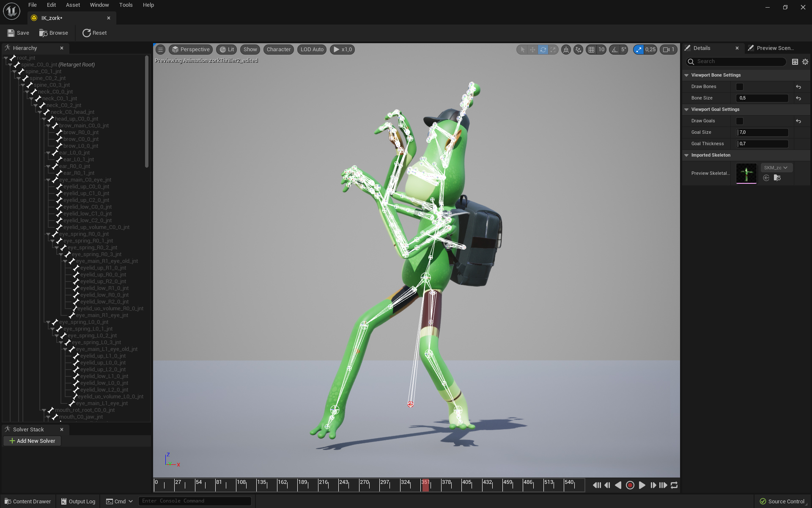
Task: Toggle the timeline loop icon
Action: [x=674, y=485]
